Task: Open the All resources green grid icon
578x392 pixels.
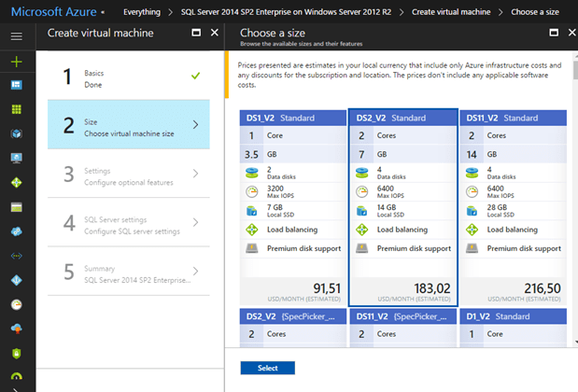Action: click(17, 109)
